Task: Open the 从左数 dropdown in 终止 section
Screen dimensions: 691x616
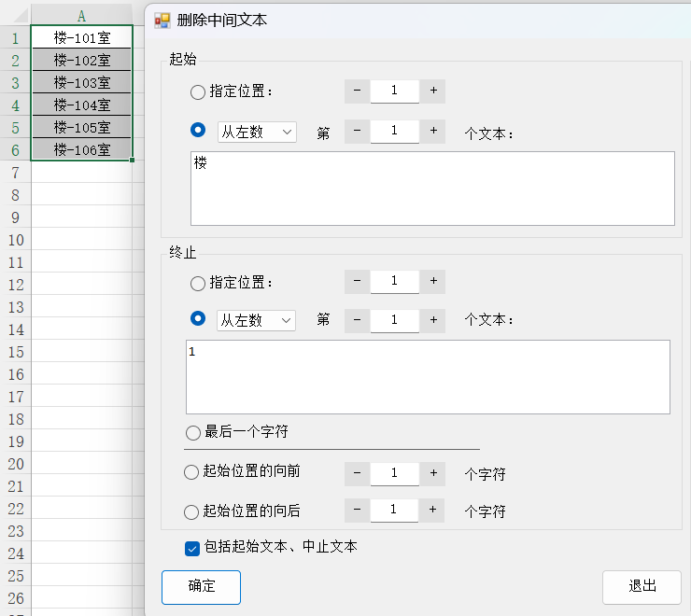Action: pyautogui.click(x=256, y=320)
